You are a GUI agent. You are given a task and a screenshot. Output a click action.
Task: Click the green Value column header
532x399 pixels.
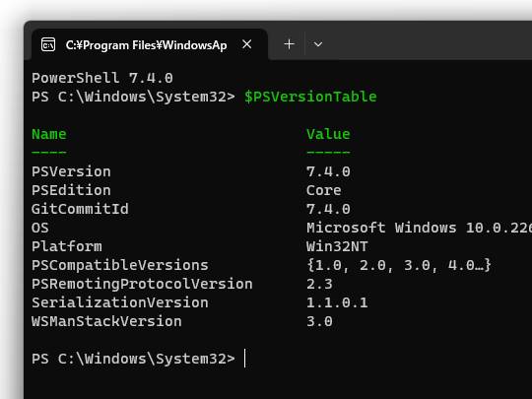(x=328, y=134)
